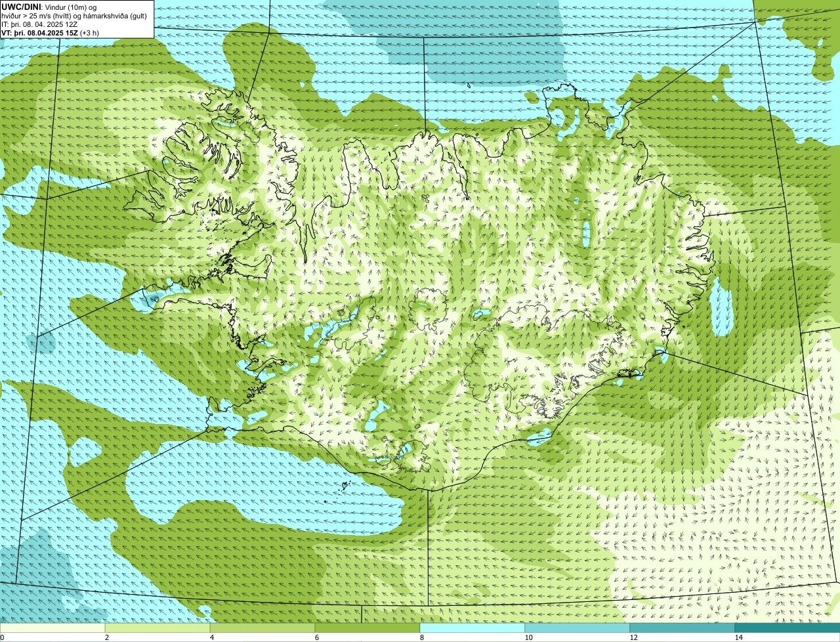840x642 pixels.
Task: Click the legend scale label "6"
Action: (316, 637)
